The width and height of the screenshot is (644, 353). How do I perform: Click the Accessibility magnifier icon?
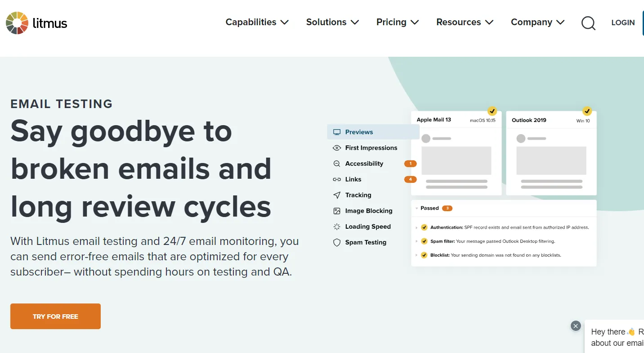(x=337, y=163)
